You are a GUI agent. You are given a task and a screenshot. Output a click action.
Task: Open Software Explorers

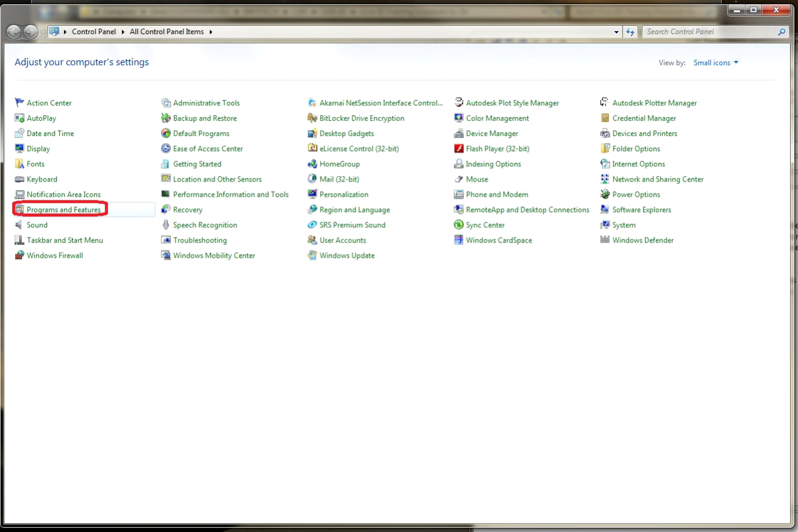641,210
